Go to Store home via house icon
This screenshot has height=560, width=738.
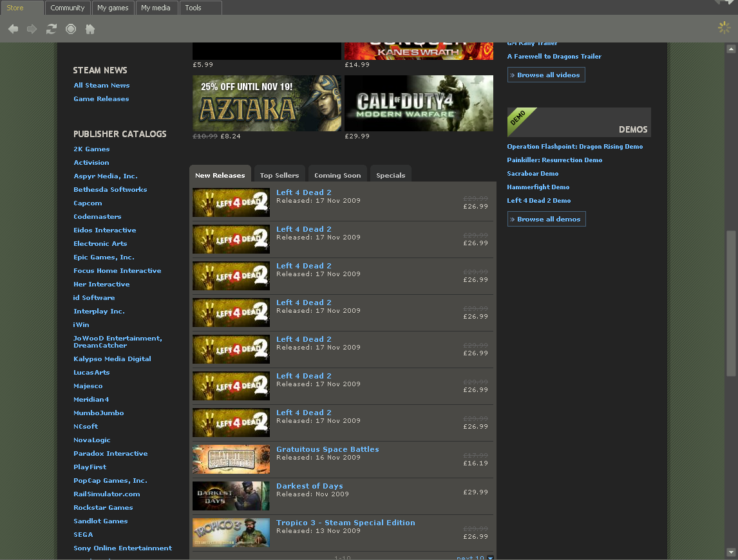[90, 29]
